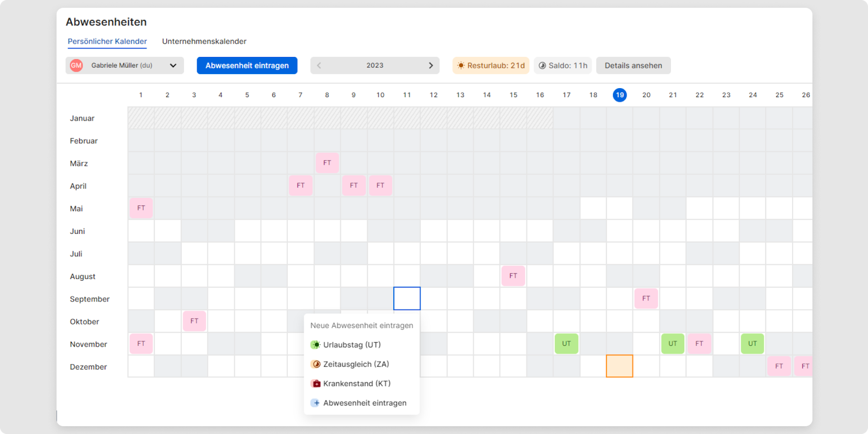Click the FT entry in März row
The height and width of the screenshot is (434, 868).
(x=327, y=163)
